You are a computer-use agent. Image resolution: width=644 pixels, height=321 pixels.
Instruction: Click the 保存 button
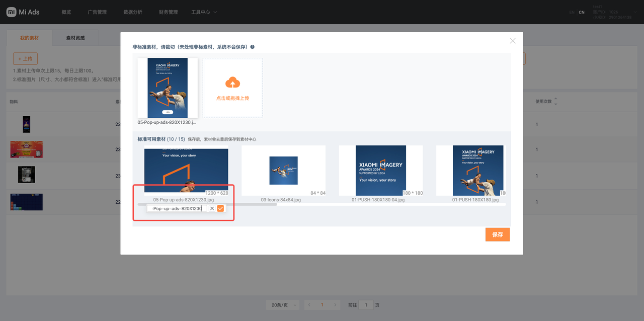click(x=497, y=234)
